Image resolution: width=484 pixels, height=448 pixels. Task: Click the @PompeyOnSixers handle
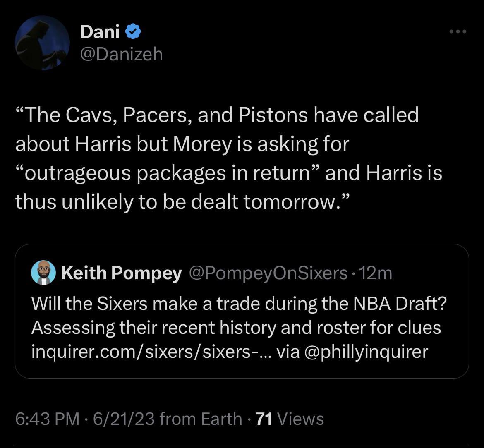(x=268, y=273)
